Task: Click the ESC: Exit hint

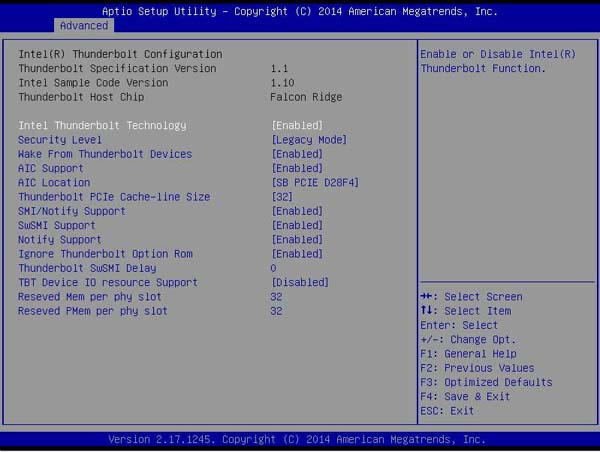Action: click(447, 411)
